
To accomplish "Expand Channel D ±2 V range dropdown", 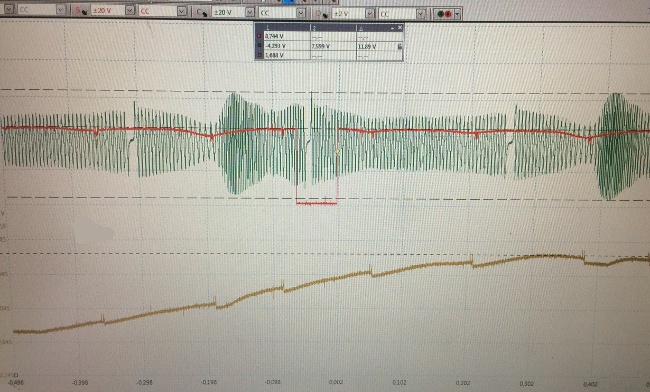I will pyautogui.click(x=369, y=14).
